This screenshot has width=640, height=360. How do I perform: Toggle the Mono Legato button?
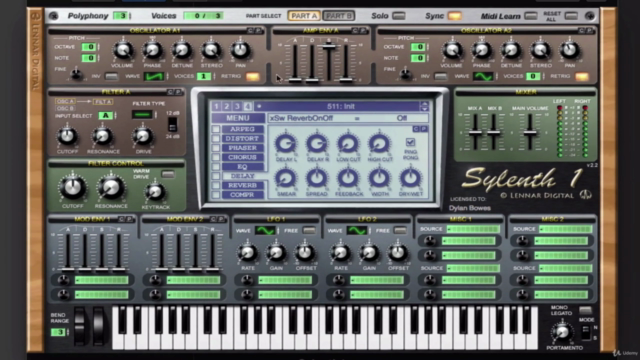point(585,310)
